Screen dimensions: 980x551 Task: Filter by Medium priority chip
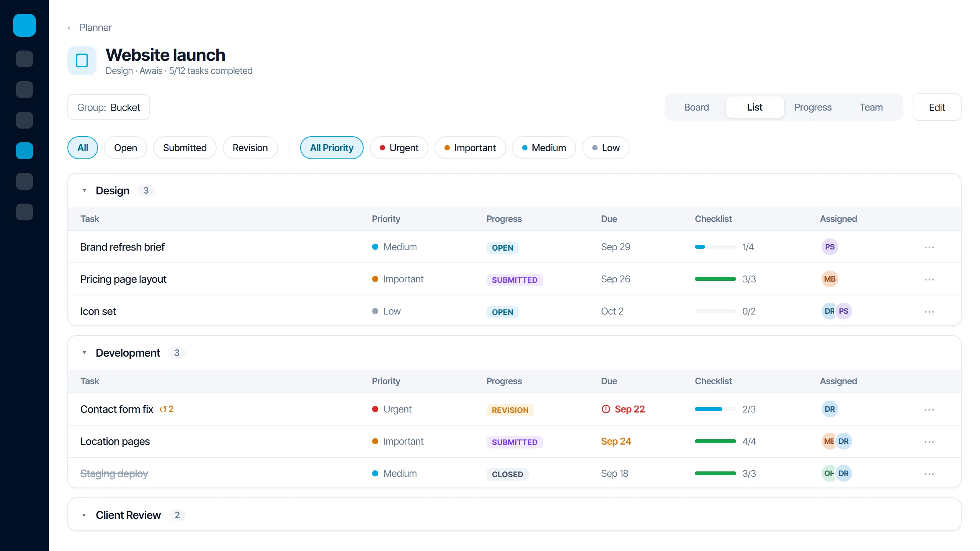pos(544,148)
